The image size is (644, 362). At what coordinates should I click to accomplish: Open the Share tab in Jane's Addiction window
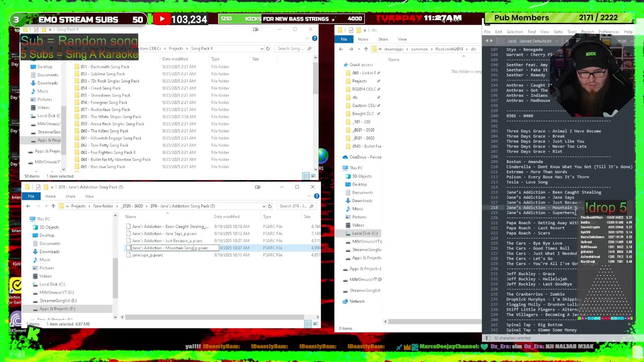(70, 197)
